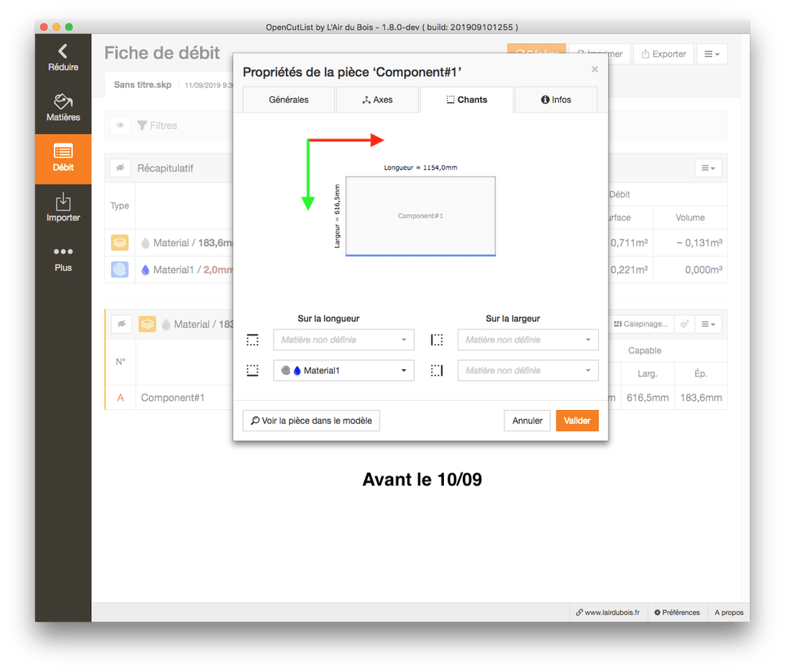
Task: Click the Longueur = 1154,0mm label
Action: point(421,168)
